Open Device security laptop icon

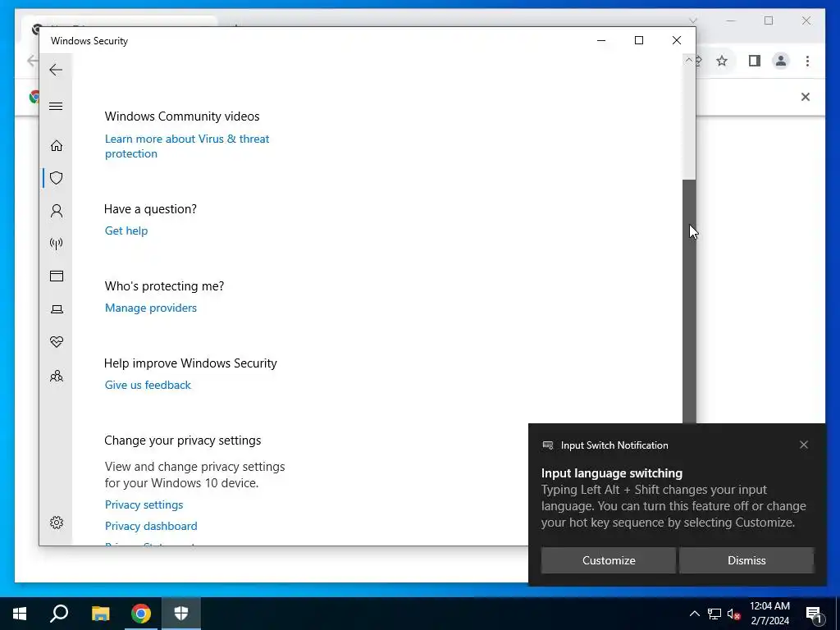(x=57, y=309)
